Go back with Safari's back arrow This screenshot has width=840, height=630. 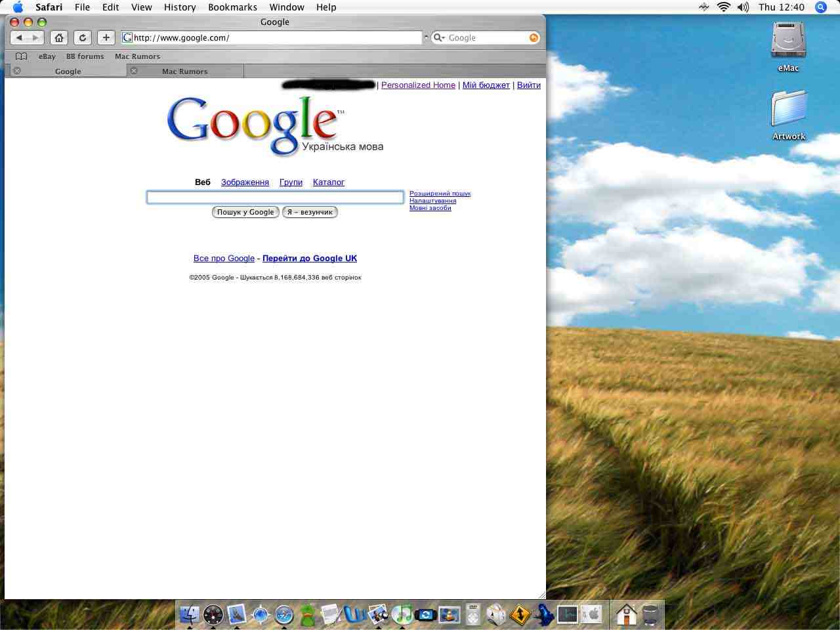(19, 37)
